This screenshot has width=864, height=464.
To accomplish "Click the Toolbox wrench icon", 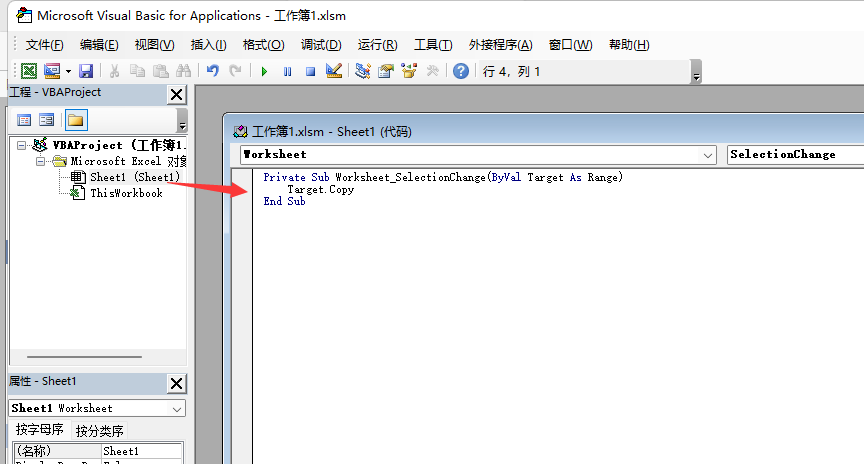I will tap(433, 71).
